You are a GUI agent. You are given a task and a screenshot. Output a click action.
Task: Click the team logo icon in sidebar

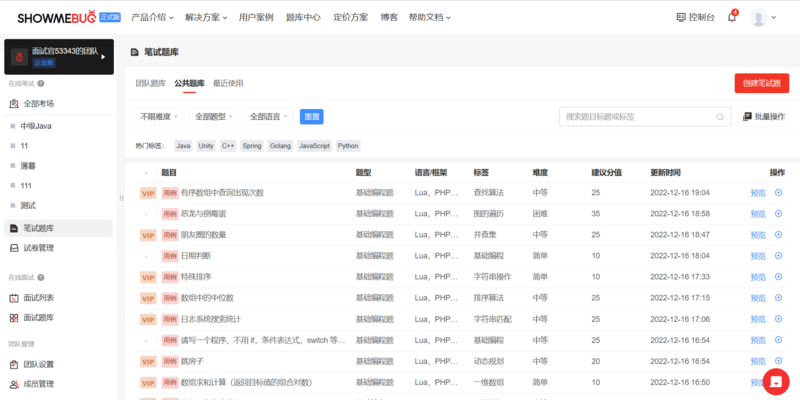[19, 57]
